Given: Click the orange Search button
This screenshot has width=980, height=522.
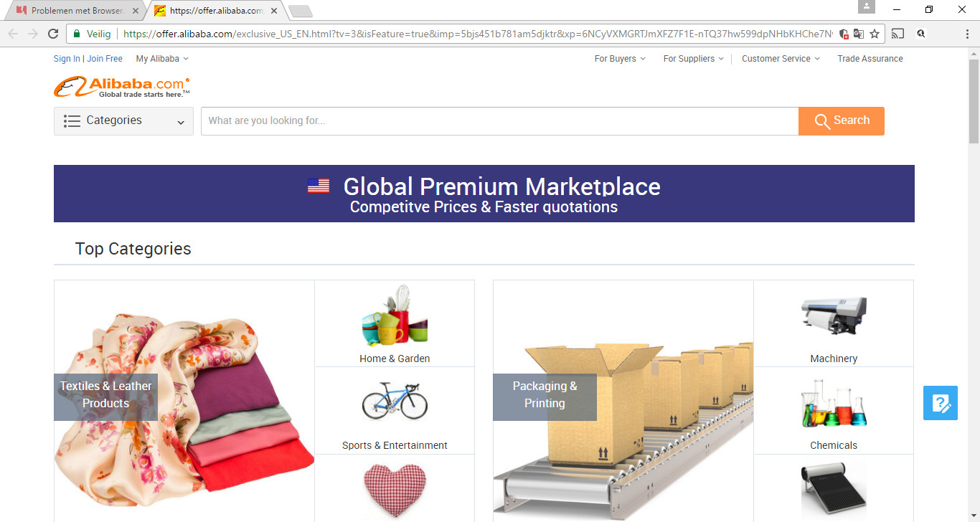Looking at the screenshot, I should (x=841, y=121).
